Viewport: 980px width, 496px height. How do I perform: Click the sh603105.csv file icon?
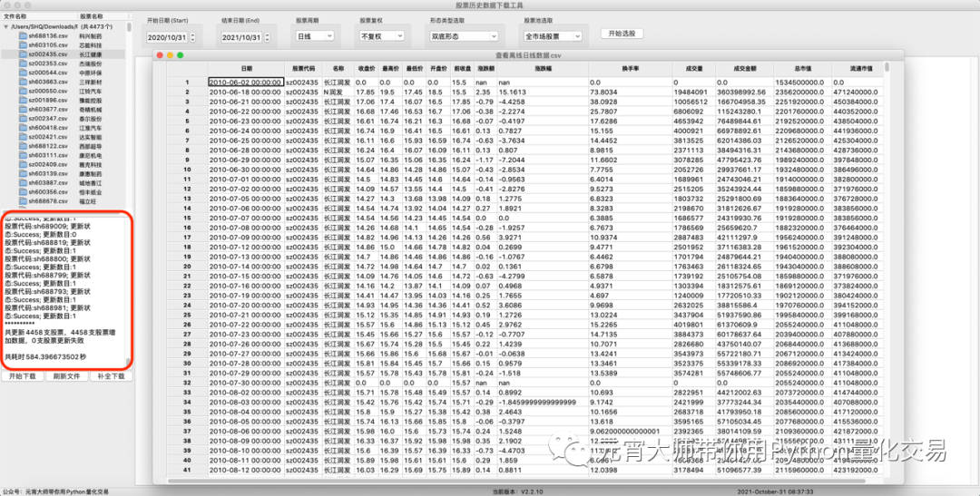click(23, 45)
